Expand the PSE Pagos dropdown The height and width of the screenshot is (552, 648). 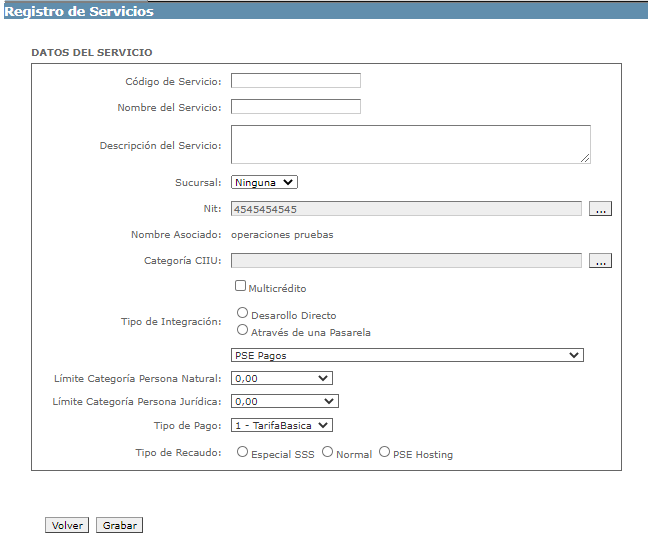[x=407, y=355]
